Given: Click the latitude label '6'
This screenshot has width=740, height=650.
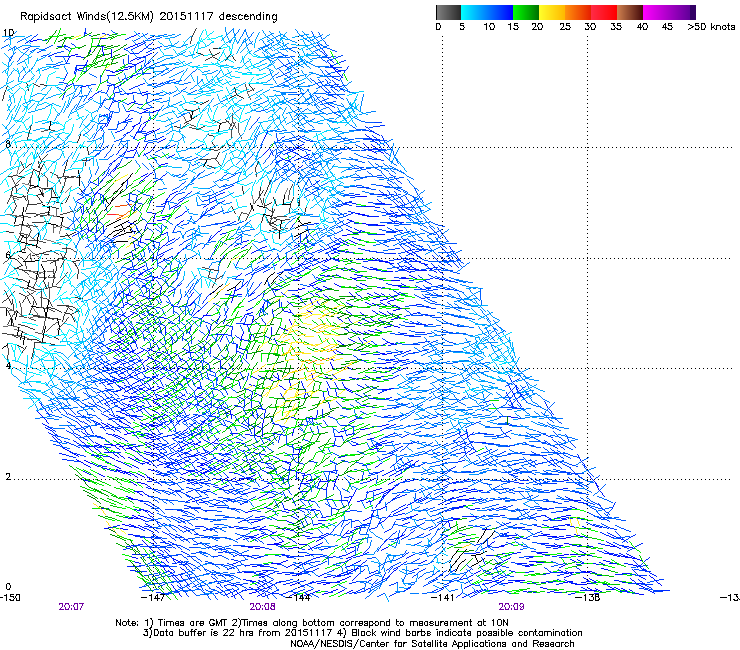Looking at the screenshot, I should click(x=8, y=255).
